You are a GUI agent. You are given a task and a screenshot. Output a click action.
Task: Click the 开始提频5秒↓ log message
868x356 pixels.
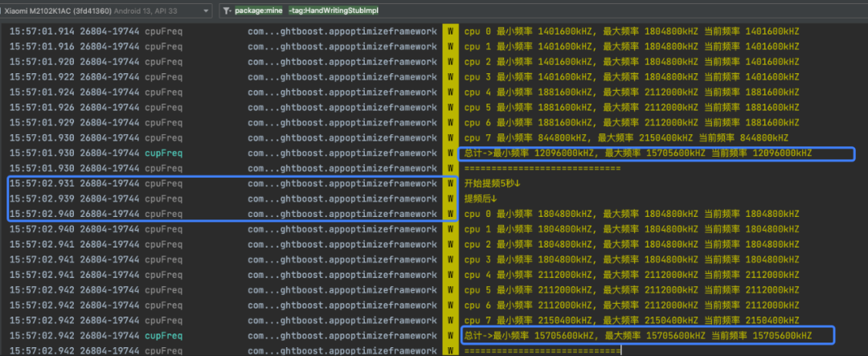tap(493, 183)
